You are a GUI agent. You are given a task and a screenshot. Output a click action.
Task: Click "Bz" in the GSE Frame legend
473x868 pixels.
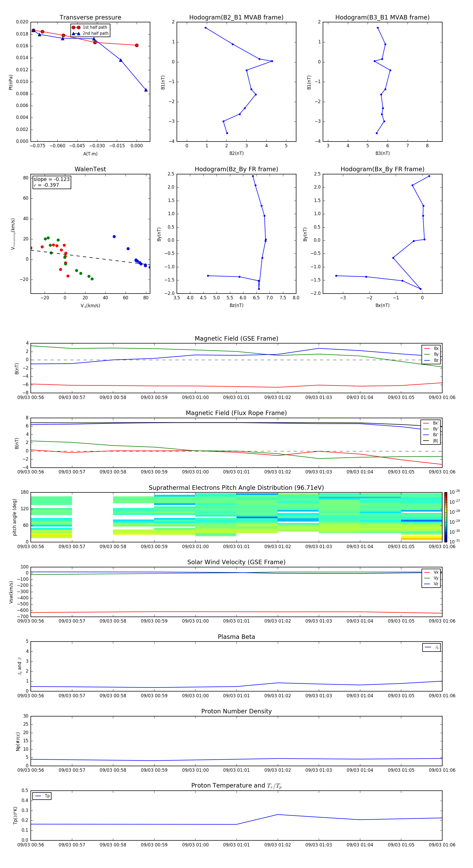pos(436,360)
